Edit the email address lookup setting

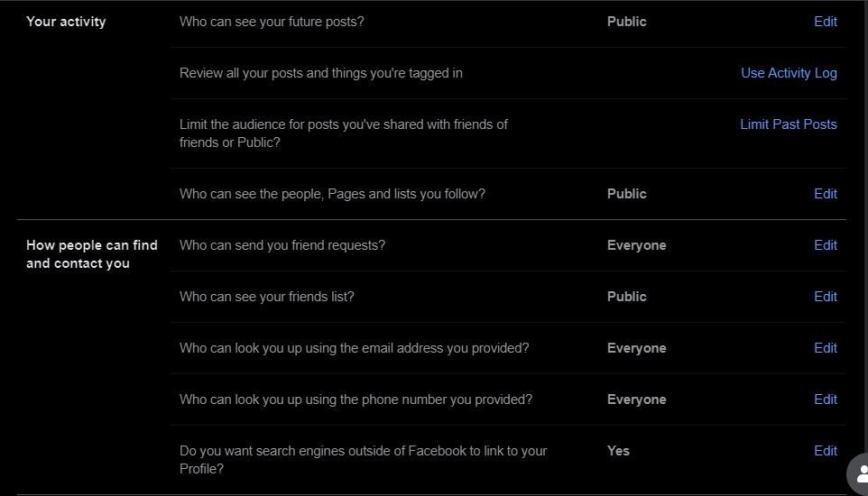(x=825, y=348)
